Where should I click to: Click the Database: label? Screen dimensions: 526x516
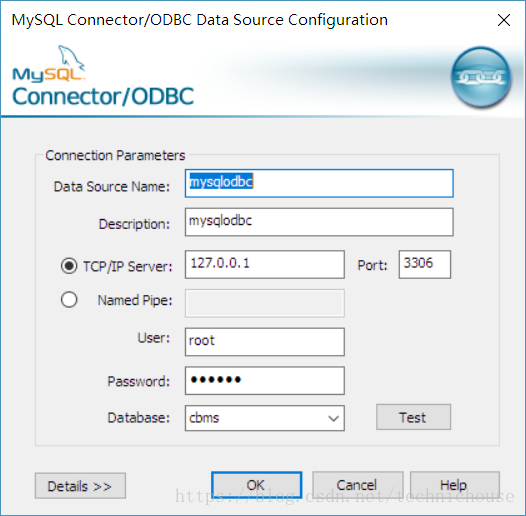(139, 418)
